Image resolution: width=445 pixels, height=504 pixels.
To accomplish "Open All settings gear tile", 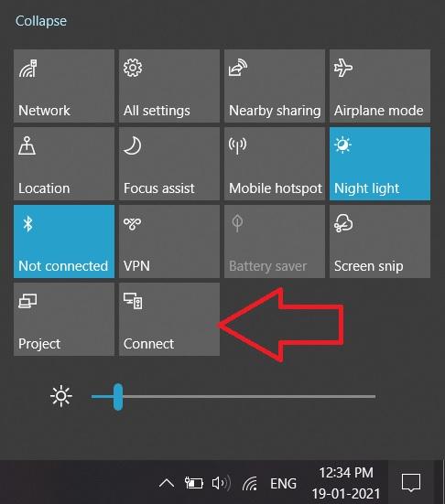I will (x=169, y=86).
